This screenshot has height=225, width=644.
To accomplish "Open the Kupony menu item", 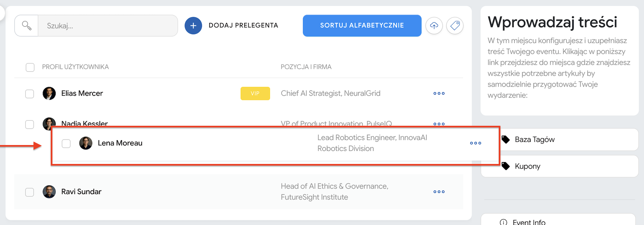I will click(528, 166).
